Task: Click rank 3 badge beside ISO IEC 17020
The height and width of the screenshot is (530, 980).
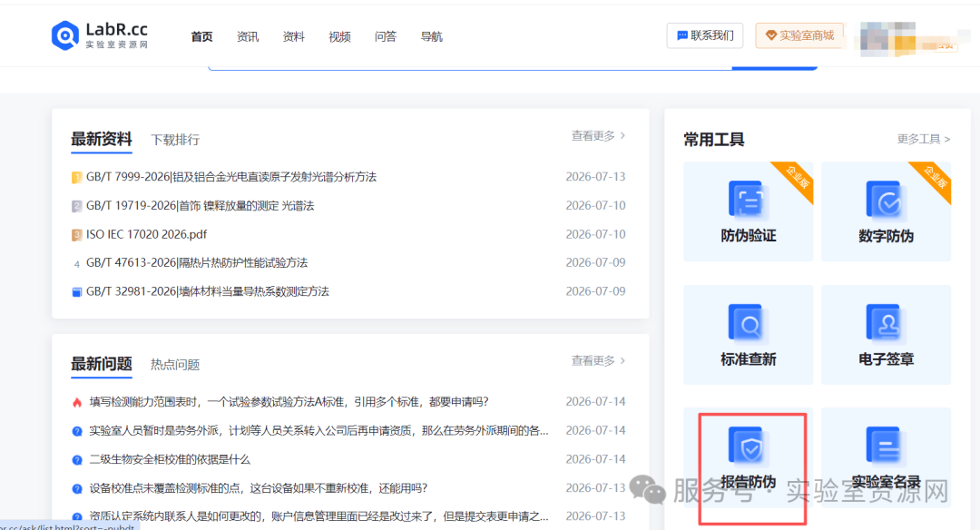Action: (77, 235)
